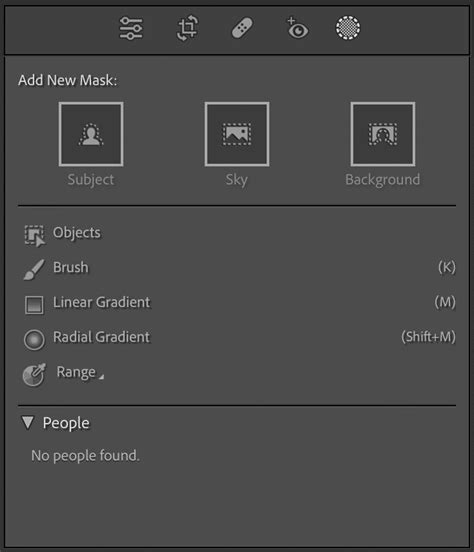Open the Masking tool circle icon
Viewport: 474px width, 552px height.
tap(348, 28)
